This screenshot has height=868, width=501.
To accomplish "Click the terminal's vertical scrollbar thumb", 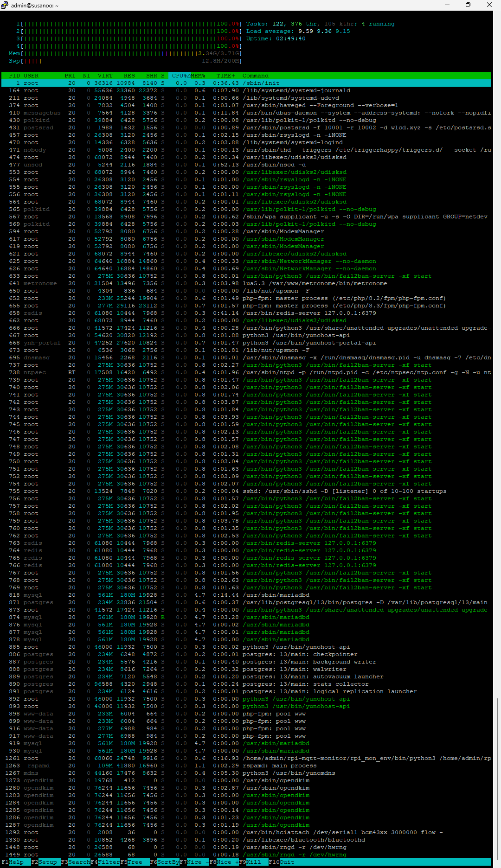I will [497, 774].
